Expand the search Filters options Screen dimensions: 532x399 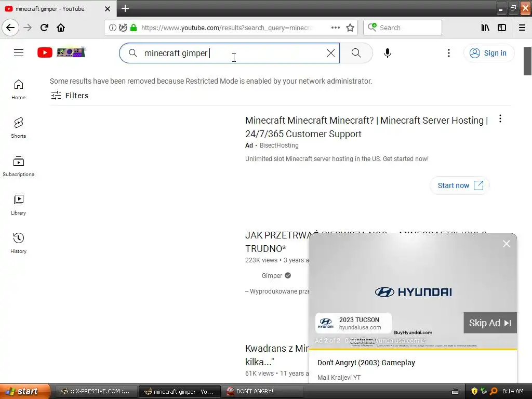click(70, 96)
